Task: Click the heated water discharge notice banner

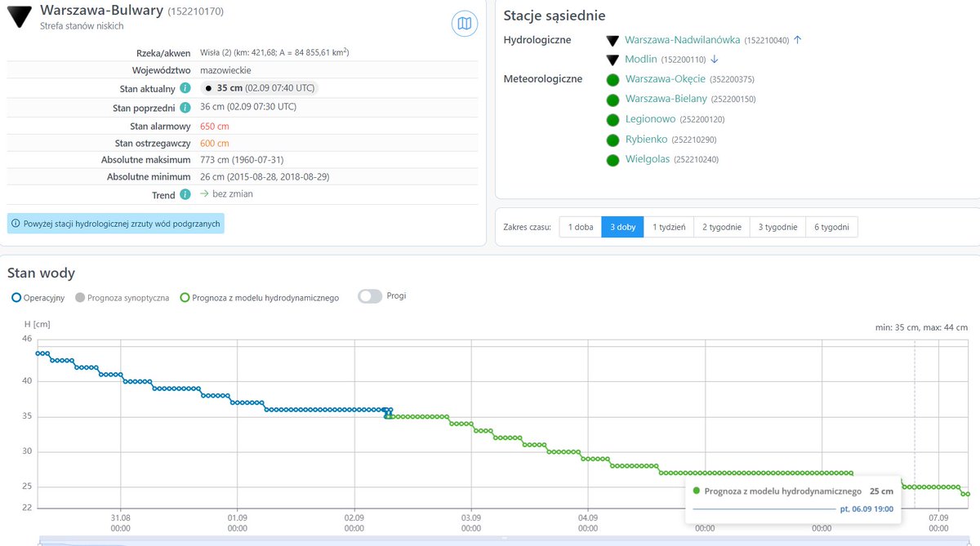Action: click(x=115, y=223)
